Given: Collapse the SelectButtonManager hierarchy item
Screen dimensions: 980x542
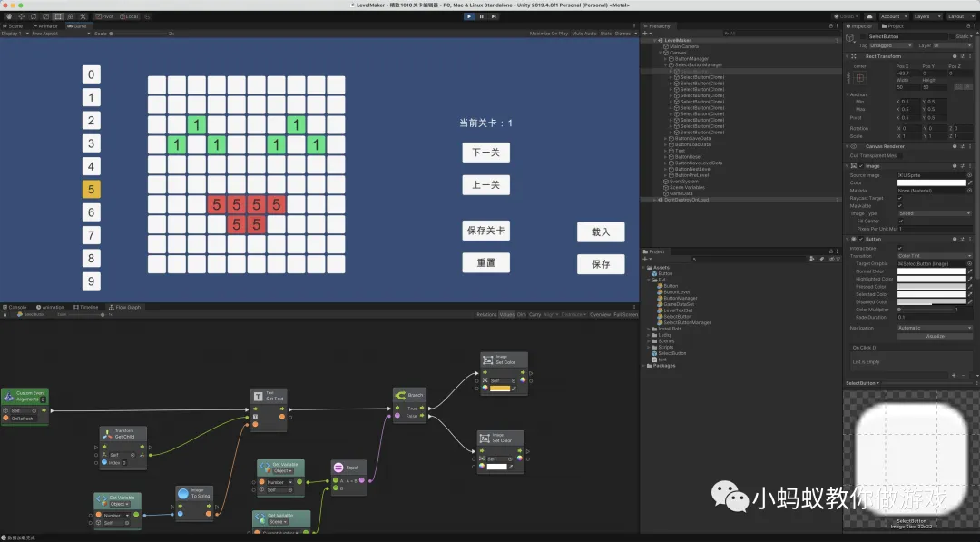Looking at the screenshot, I should (x=666, y=65).
